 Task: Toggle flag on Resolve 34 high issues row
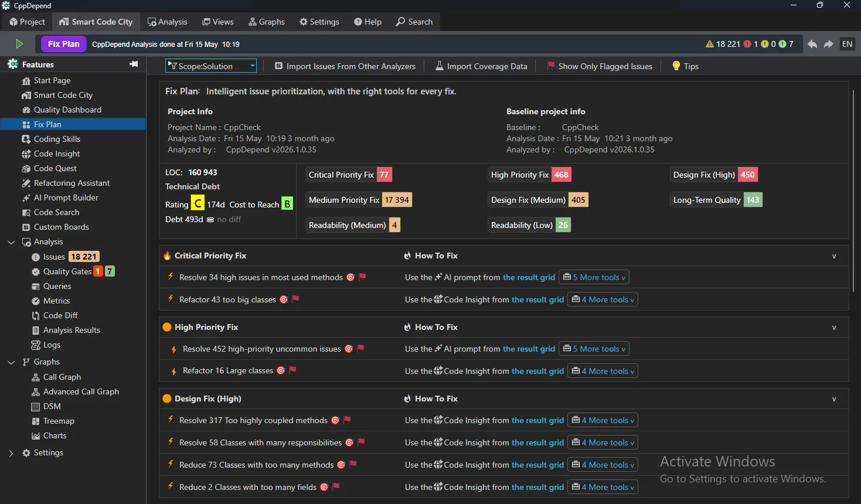[362, 277]
